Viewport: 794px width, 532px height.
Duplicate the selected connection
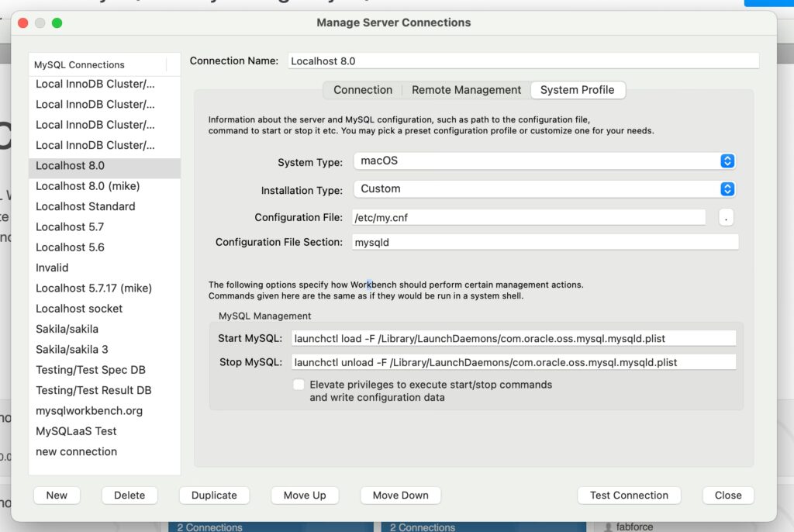click(x=214, y=496)
